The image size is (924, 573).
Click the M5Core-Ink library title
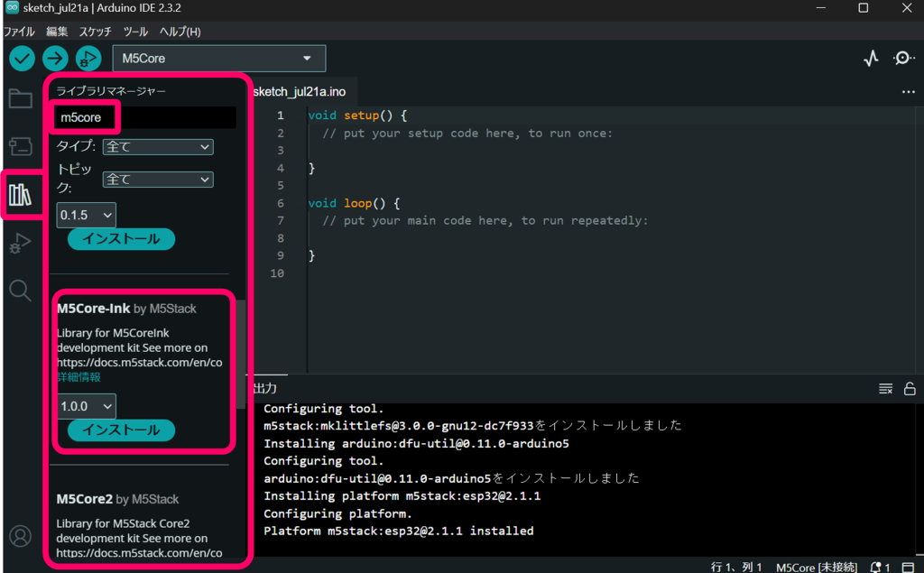pos(93,309)
